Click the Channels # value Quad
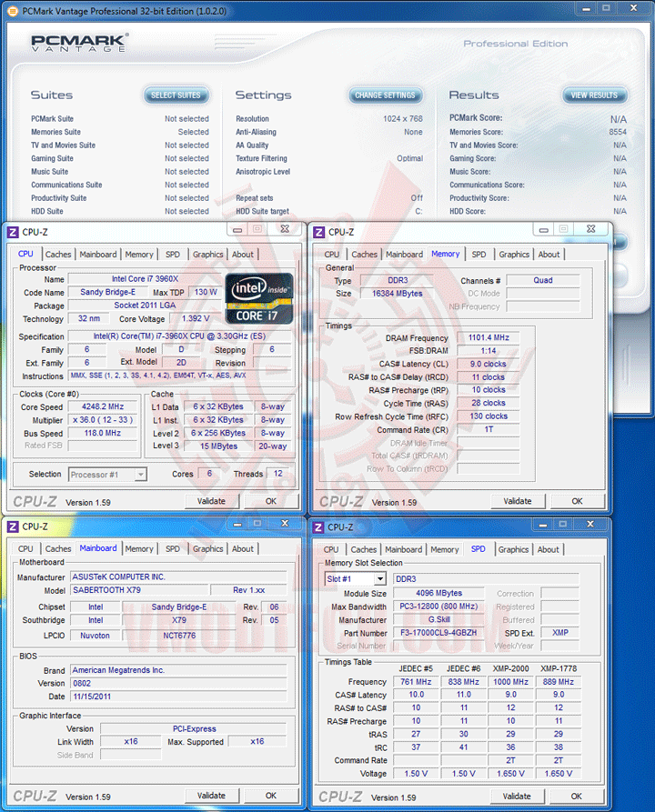The image size is (655, 812). pos(542,280)
